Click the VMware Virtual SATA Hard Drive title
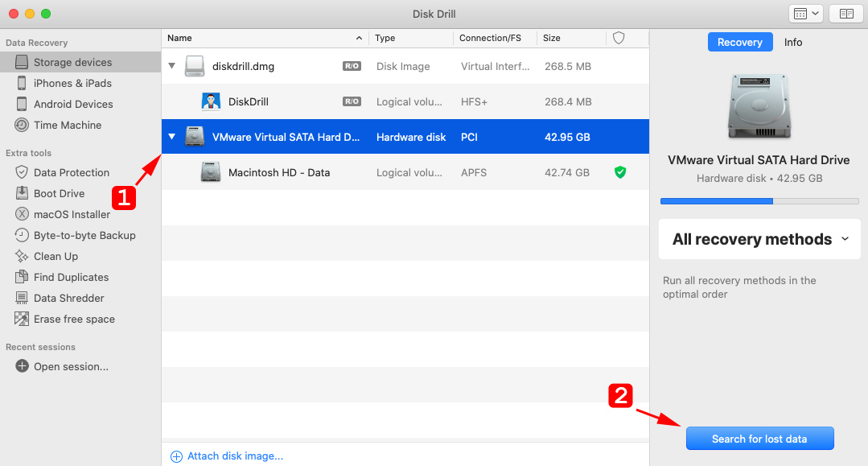 (x=759, y=160)
